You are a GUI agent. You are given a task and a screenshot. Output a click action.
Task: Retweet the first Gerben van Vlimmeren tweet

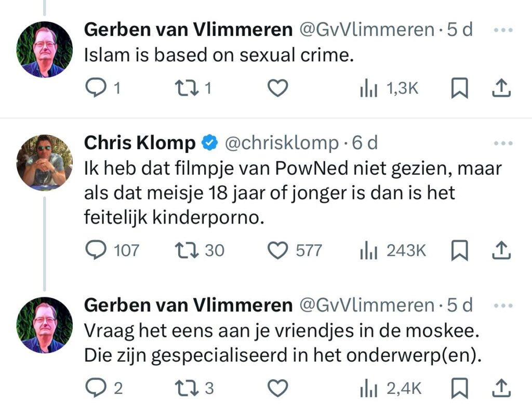coord(185,89)
